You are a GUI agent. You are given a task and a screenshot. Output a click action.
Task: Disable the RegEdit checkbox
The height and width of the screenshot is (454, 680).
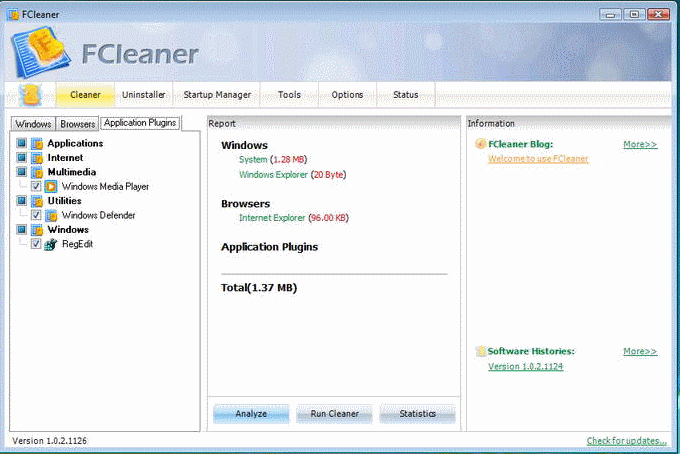tap(36, 244)
